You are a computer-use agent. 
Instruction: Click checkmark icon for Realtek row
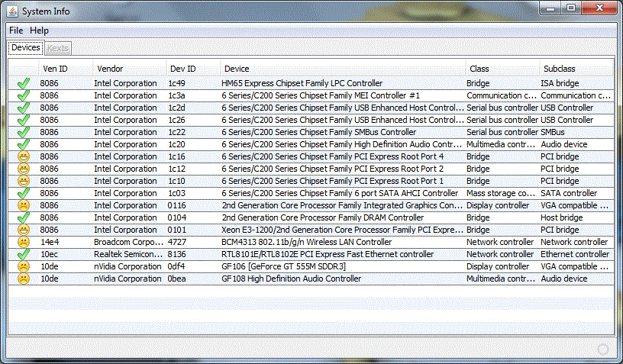(24, 254)
